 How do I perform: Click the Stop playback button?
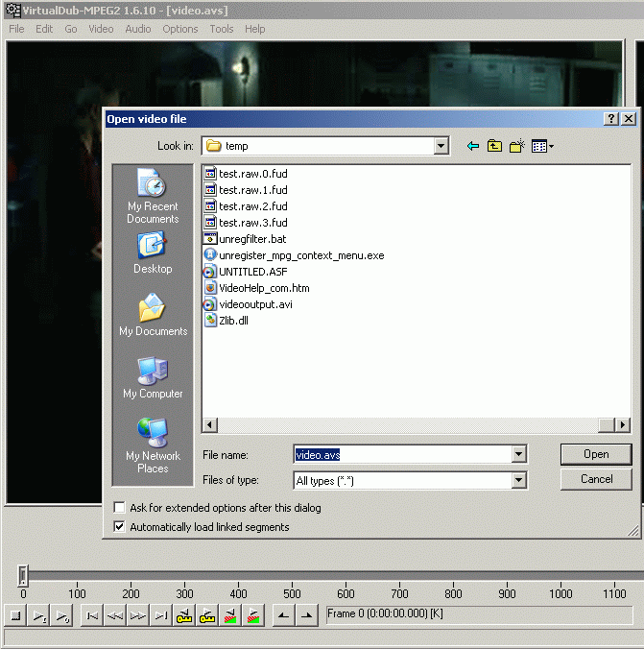(x=15, y=615)
